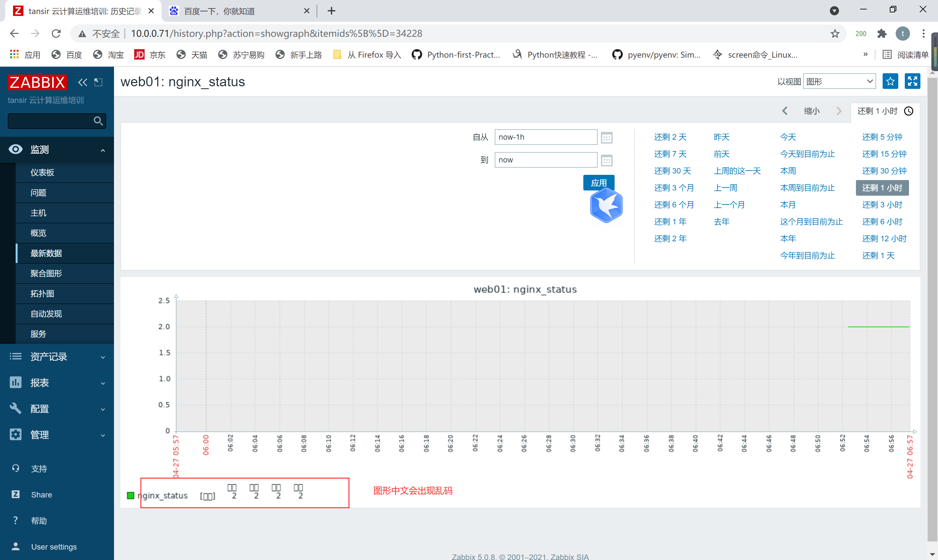Click the Zabbix logo
The height and width of the screenshot is (560, 938).
tap(37, 82)
